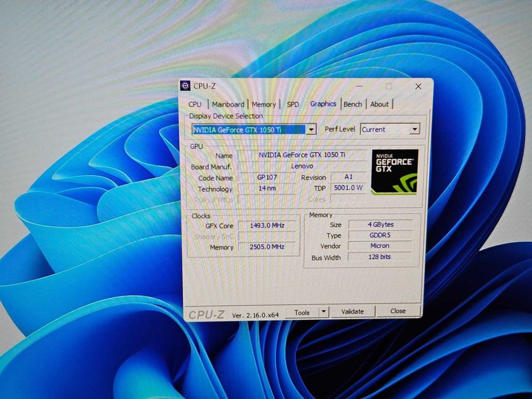Minimize the CPU-Z window
The height and width of the screenshot is (399, 532).
[359, 86]
